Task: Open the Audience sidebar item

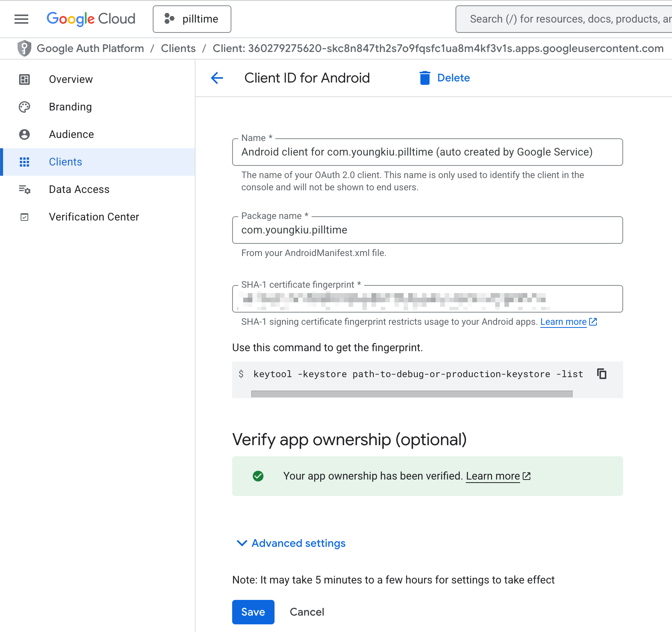Action: click(x=98, y=135)
